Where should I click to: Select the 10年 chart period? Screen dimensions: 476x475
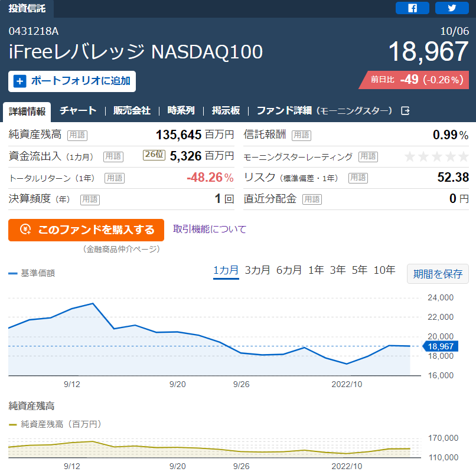click(x=384, y=270)
